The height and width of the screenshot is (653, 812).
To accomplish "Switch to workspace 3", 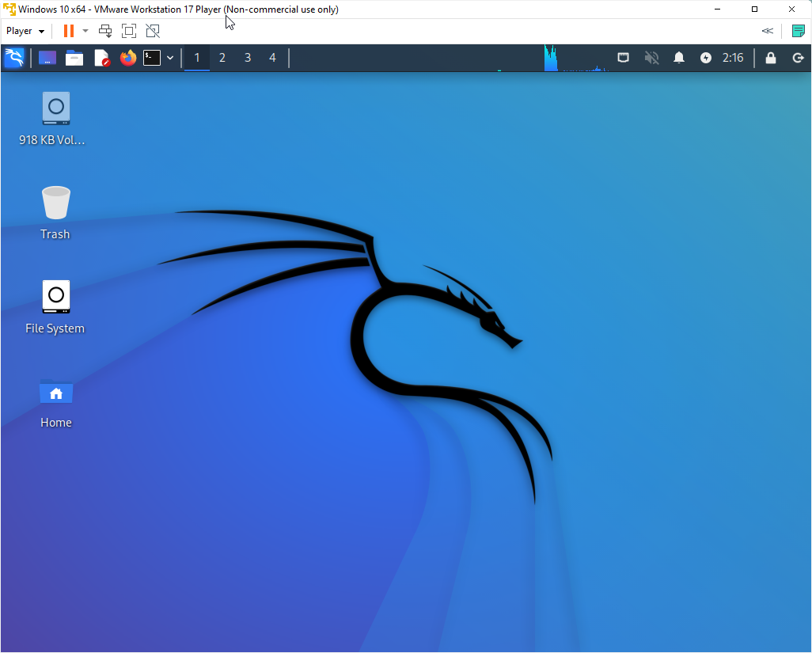I will (x=248, y=58).
